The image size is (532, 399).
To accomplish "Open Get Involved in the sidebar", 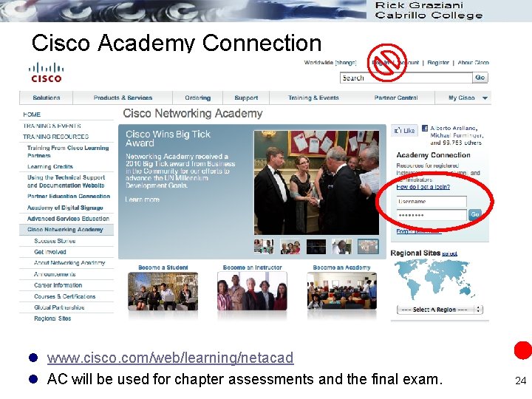I will click(x=50, y=252).
